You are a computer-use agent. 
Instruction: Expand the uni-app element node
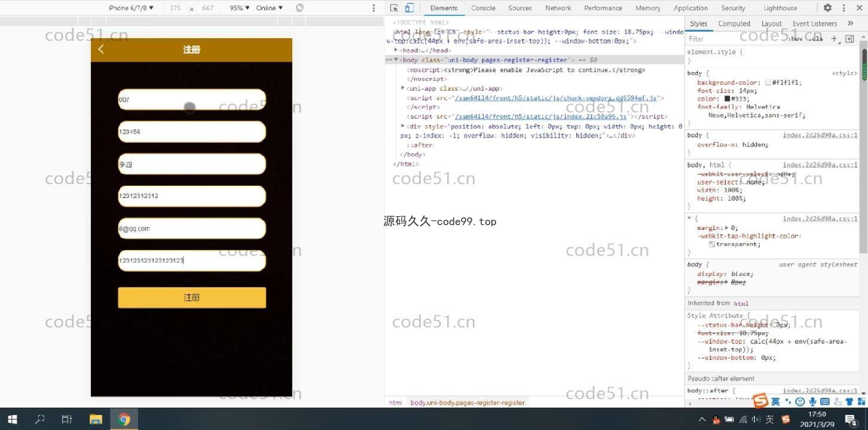tap(403, 88)
